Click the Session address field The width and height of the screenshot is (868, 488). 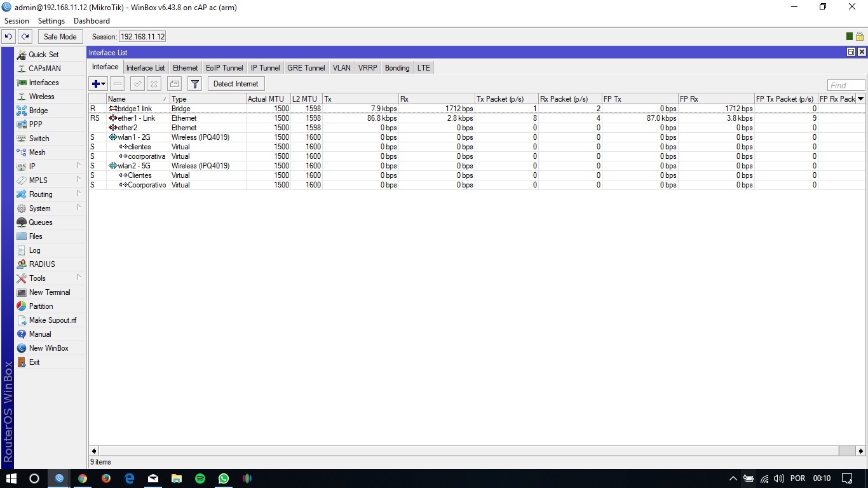click(x=142, y=37)
